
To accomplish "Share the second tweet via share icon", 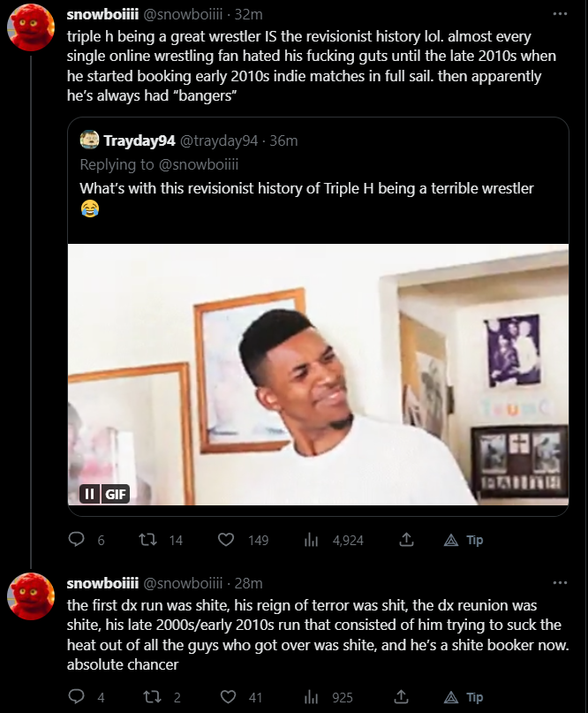I will (407, 697).
